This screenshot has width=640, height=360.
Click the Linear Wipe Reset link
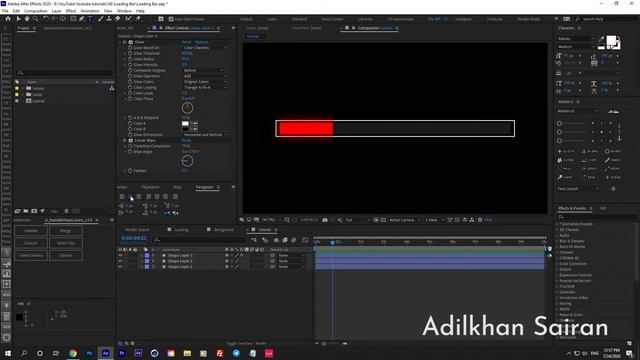186,140
